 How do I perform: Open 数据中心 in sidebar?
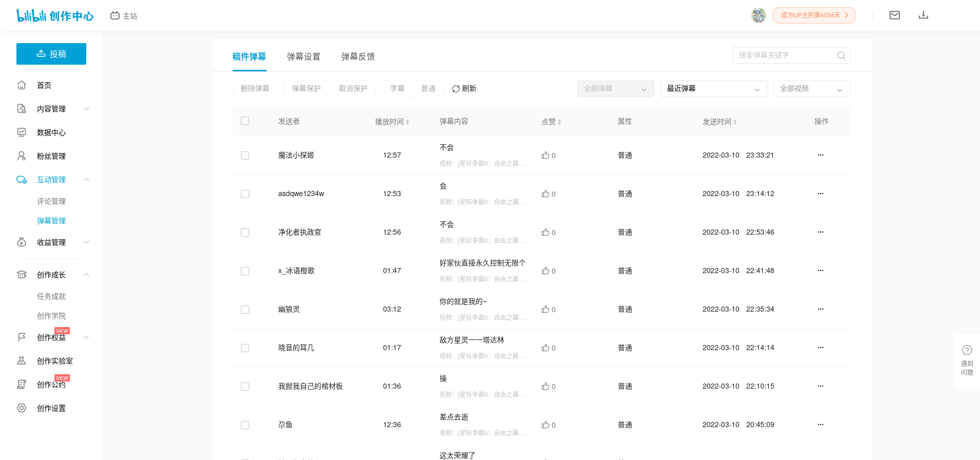[x=51, y=132]
